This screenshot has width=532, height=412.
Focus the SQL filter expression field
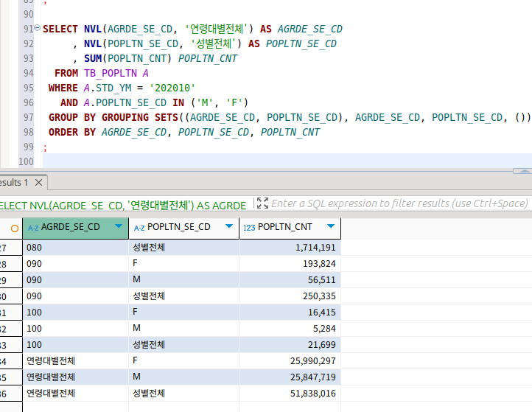[398, 203]
